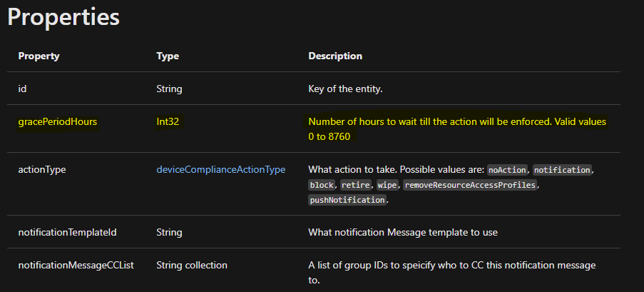644x292 pixels.
Task: Click the noAction code value
Action: point(507,170)
